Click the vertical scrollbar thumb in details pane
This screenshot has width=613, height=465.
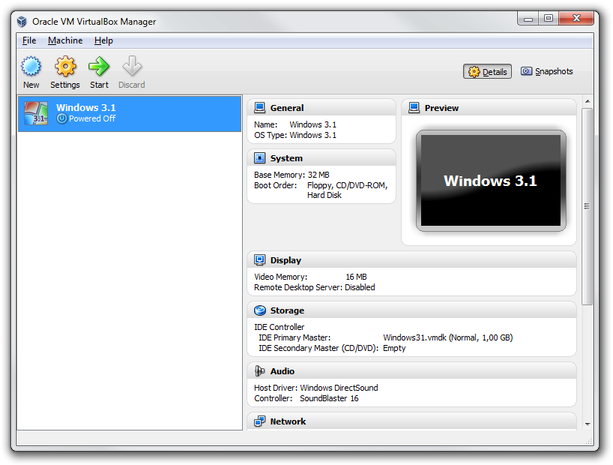[587, 206]
